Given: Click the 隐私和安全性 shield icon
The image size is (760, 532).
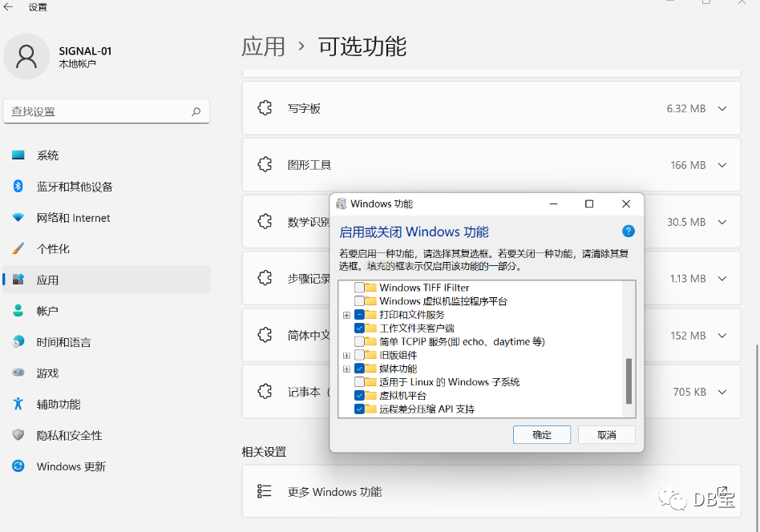Looking at the screenshot, I should pyautogui.click(x=18, y=434).
